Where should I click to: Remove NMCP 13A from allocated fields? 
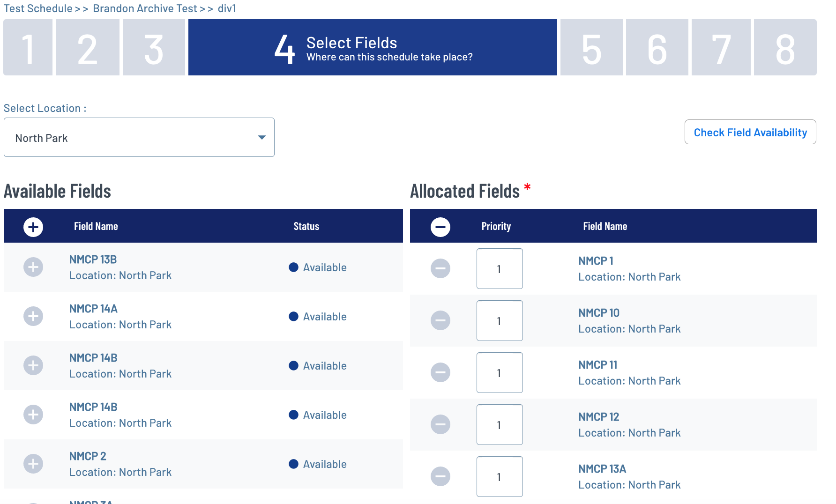pos(440,476)
